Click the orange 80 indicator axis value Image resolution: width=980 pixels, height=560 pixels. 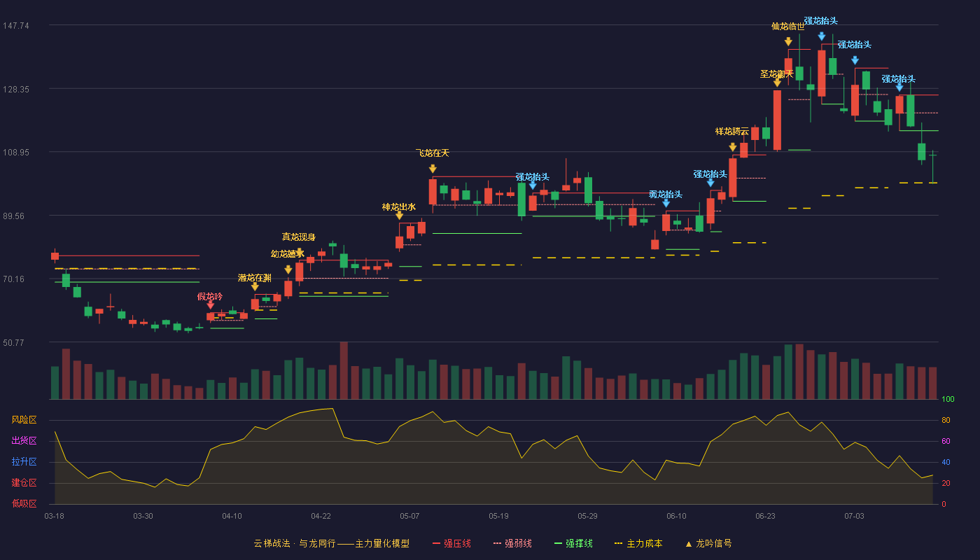point(946,420)
